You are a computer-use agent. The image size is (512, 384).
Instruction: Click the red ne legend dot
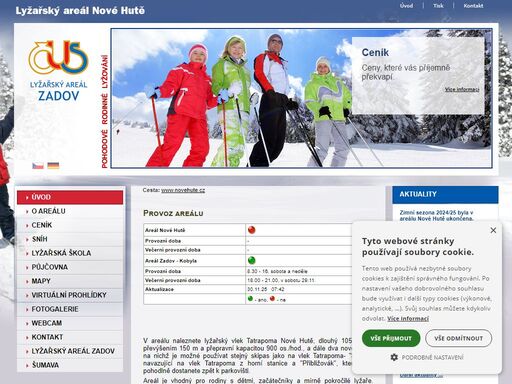click(x=272, y=298)
